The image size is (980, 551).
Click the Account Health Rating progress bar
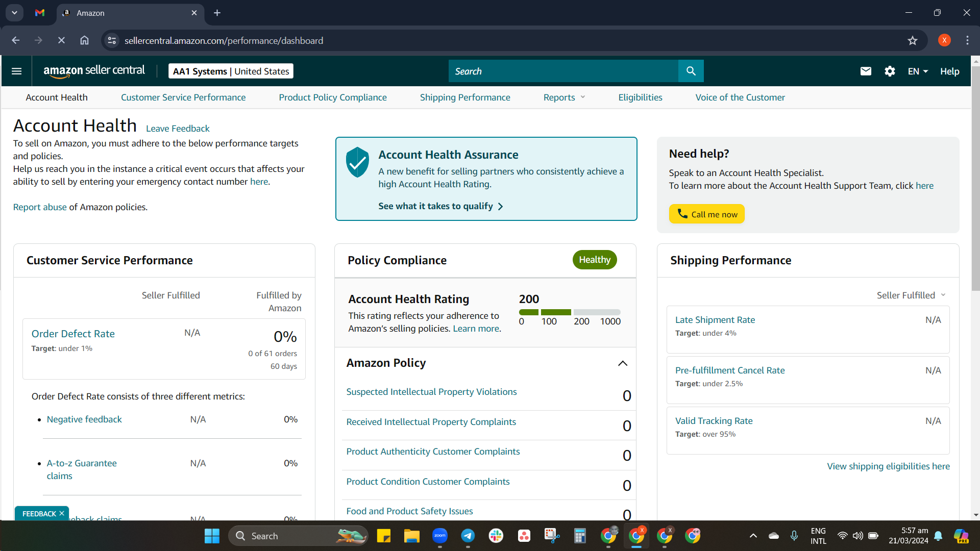click(x=570, y=312)
